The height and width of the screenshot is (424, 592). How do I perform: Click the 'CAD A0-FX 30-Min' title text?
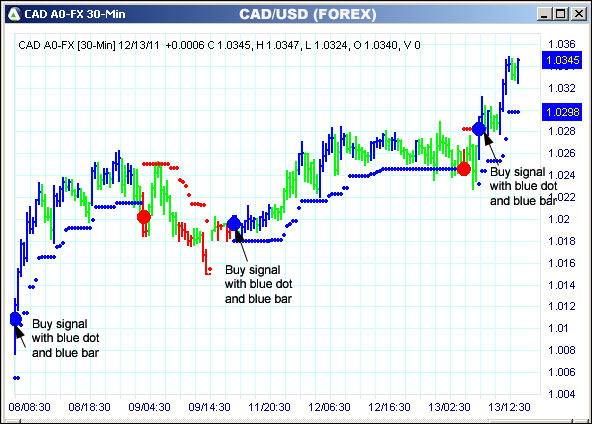pos(75,14)
